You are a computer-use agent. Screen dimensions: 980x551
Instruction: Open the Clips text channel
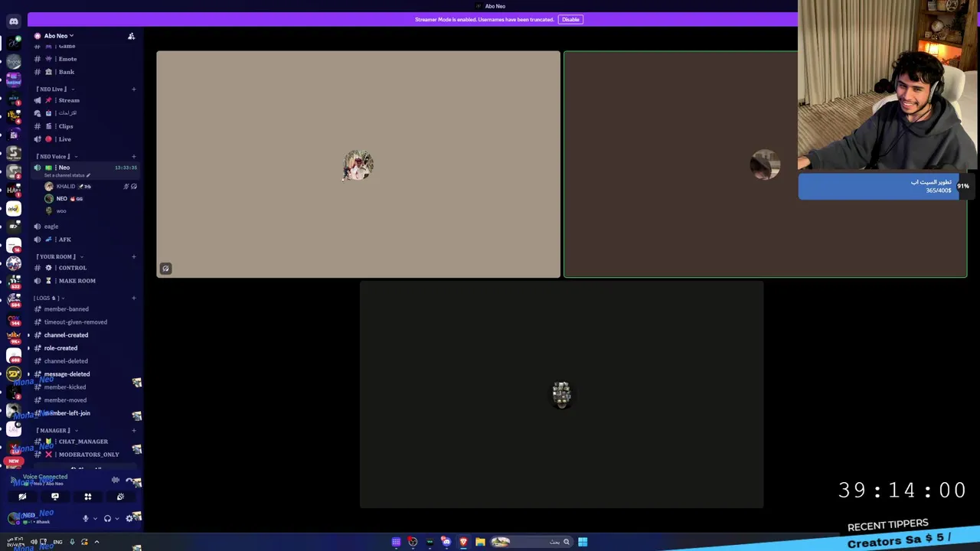coord(84,126)
